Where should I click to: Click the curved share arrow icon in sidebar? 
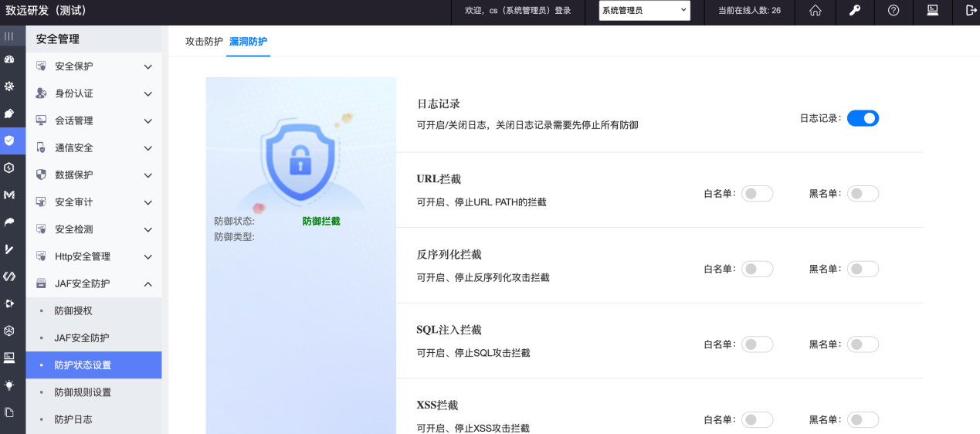tap(9, 222)
